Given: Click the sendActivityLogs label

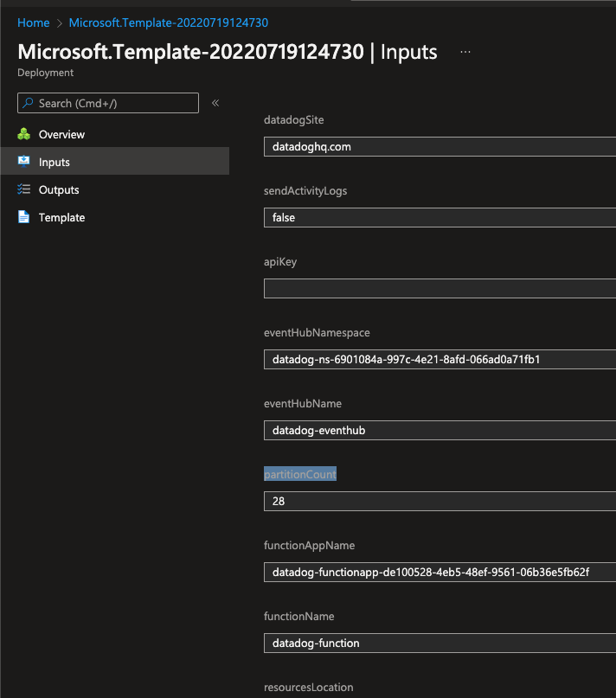Looking at the screenshot, I should [305, 190].
